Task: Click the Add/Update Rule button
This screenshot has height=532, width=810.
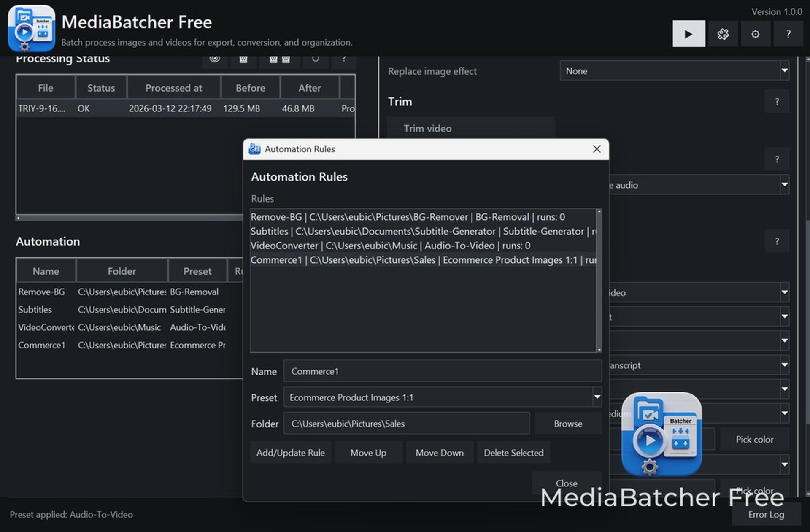Action: pos(290,453)
